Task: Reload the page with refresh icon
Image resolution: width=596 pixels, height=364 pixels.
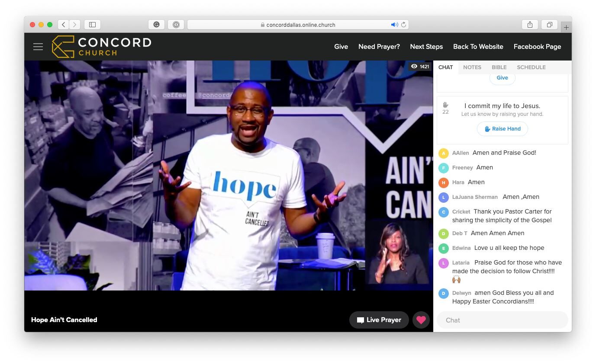Action: point(403,25)
